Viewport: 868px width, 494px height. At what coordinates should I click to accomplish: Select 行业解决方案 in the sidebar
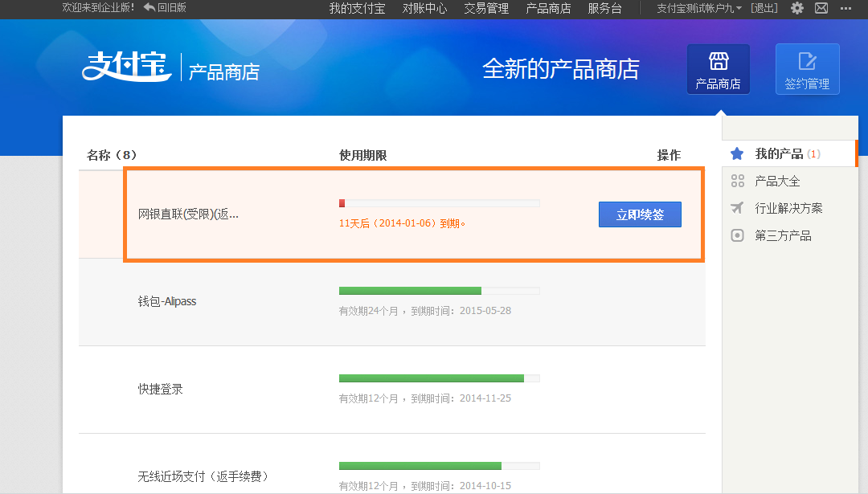pos(789,208)
